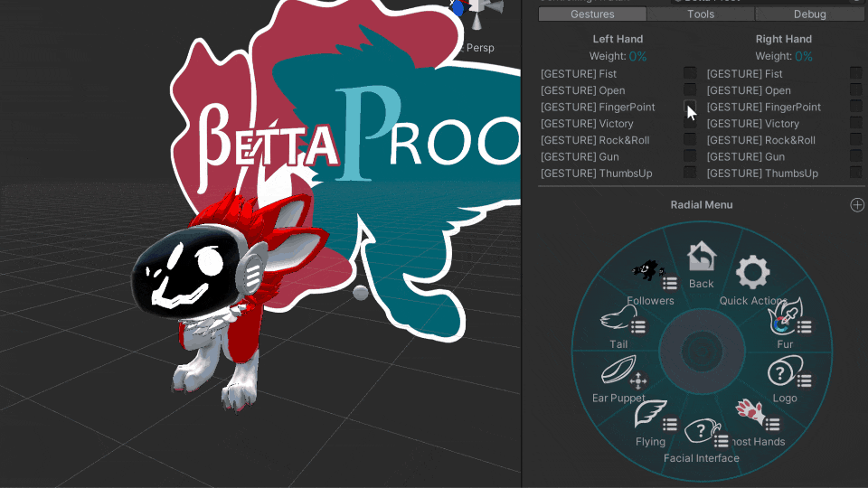Screen dimensions: 868x488
Task: Toggle Left Hand ThumbsUp gesture checkbox
Action: point(690,173)
